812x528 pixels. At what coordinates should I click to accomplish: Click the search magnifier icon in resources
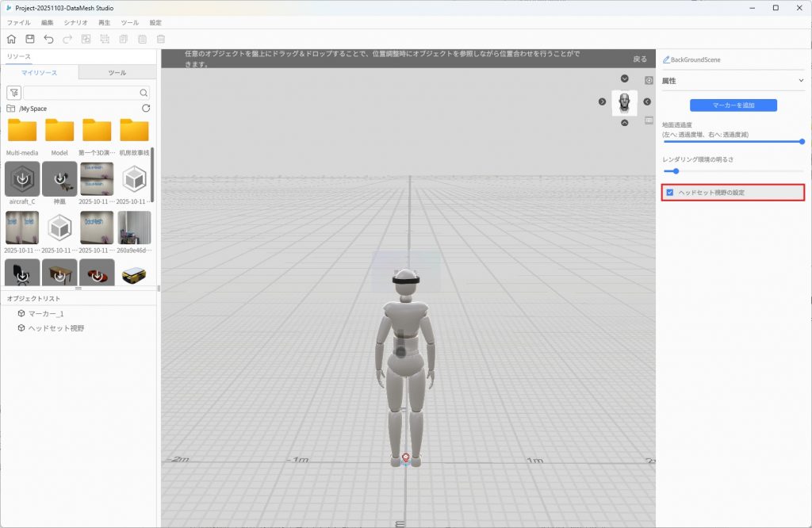point(144,93)
